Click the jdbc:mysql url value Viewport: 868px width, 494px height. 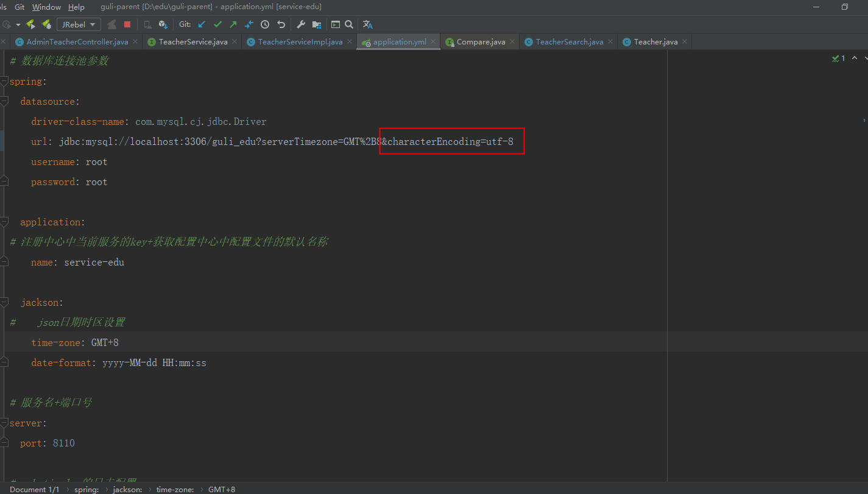[286, 142]
